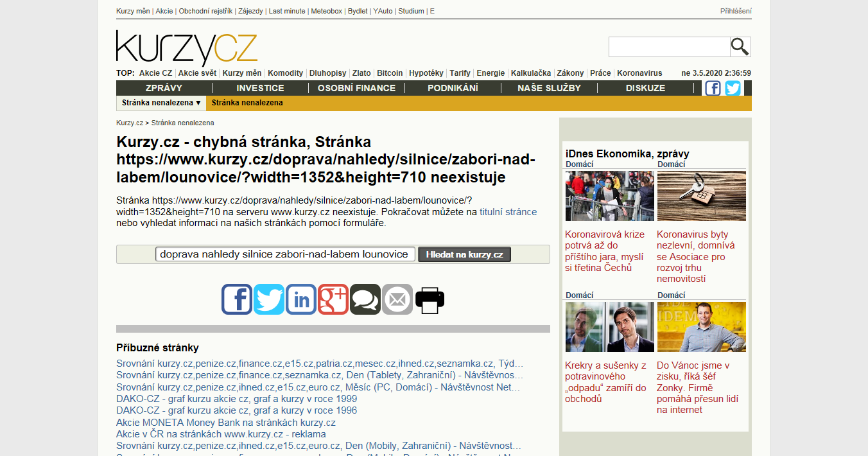Screen dimensions: 868x456
Task: Open 'YAuto' top link
Action: pyautogui.click(x=383, y=11)
